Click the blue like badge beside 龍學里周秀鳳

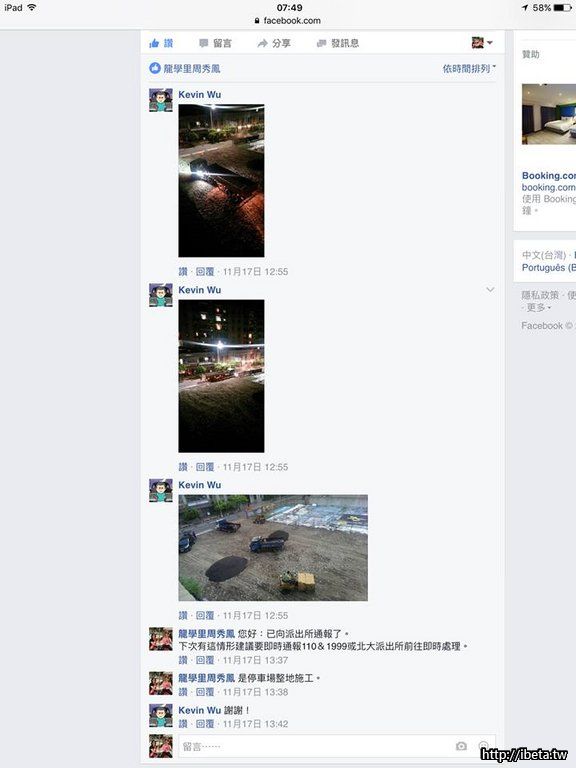tap(155, 69)
